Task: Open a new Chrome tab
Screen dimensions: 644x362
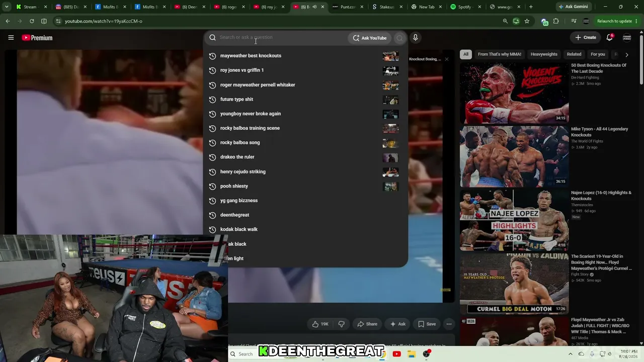Action: pos(531,7)
